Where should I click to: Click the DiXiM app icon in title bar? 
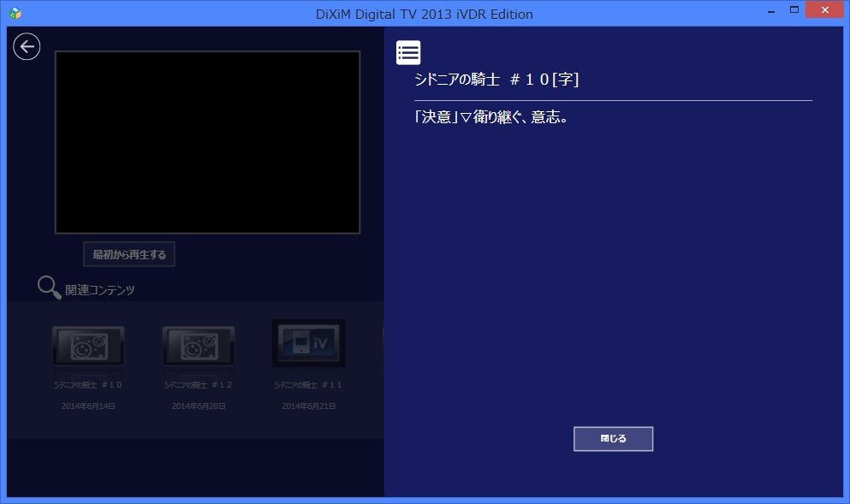[15, 14]
